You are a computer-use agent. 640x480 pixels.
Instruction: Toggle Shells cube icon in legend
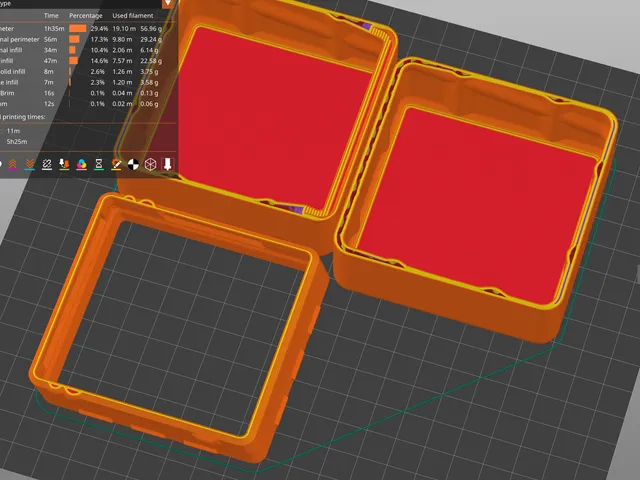(151, 164)
